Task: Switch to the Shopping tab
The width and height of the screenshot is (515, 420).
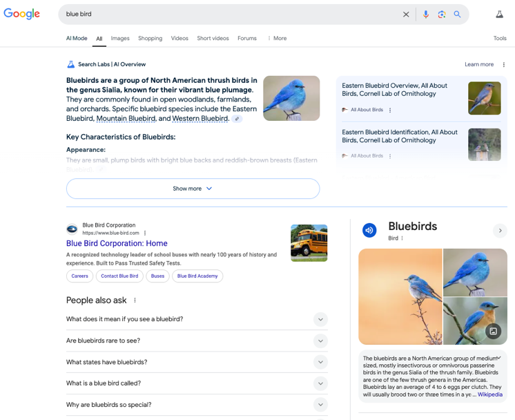Action: tap(150, 39)
